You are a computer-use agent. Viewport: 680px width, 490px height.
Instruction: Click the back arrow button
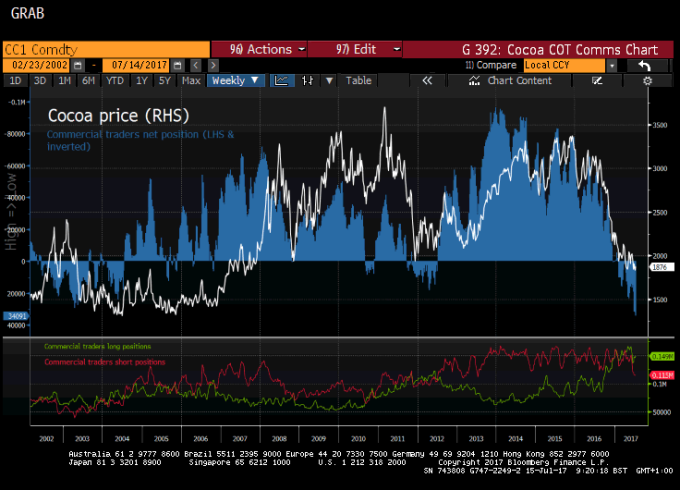pos(644,65)
